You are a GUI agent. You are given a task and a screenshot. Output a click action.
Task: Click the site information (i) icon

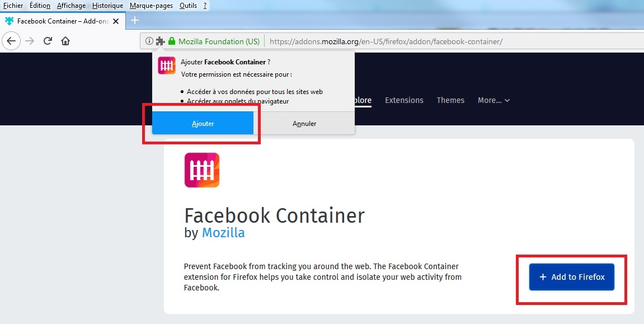point(149,41)
